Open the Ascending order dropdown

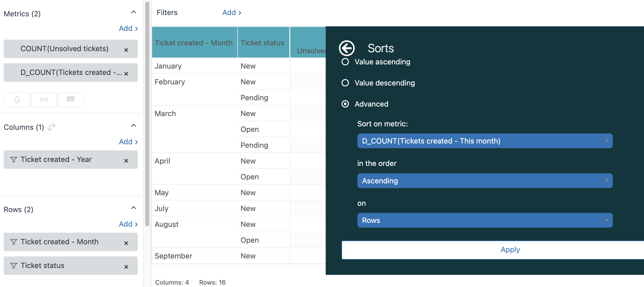[485, 181]
